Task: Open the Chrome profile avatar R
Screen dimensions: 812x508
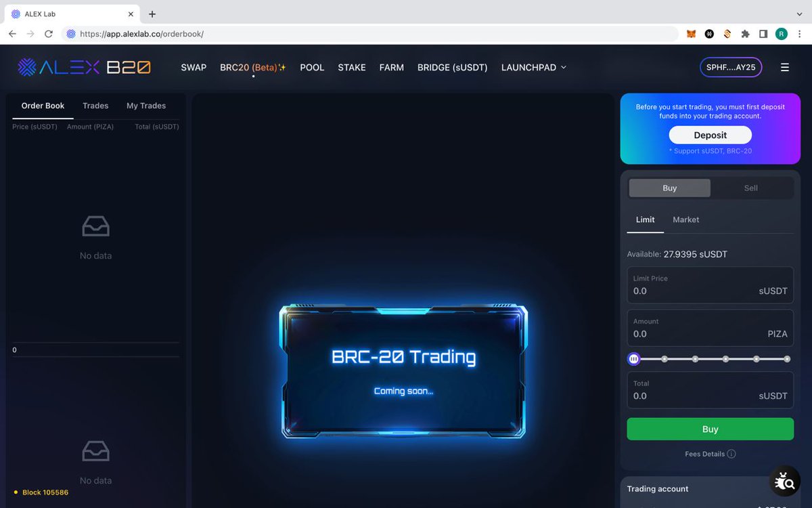Action: coord(782,34)
